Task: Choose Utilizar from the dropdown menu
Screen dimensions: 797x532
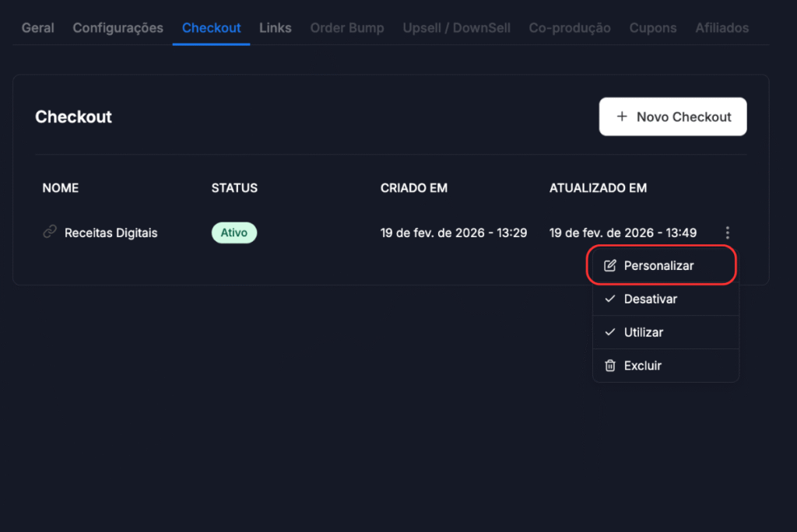Action: [643, 332]
